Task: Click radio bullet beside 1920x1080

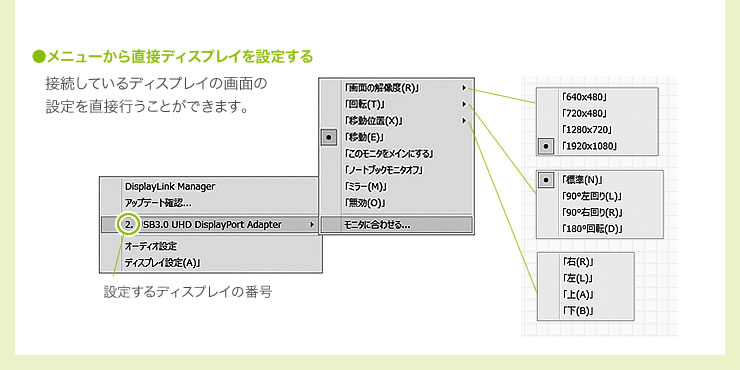Action: [x=546, y=146]
